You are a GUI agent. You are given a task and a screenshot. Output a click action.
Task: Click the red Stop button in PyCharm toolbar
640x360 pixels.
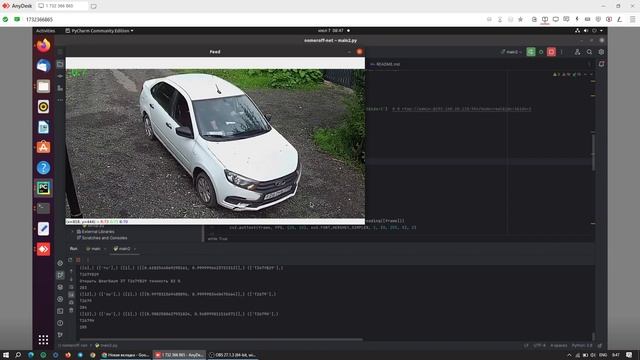click(x=551, y=52)
